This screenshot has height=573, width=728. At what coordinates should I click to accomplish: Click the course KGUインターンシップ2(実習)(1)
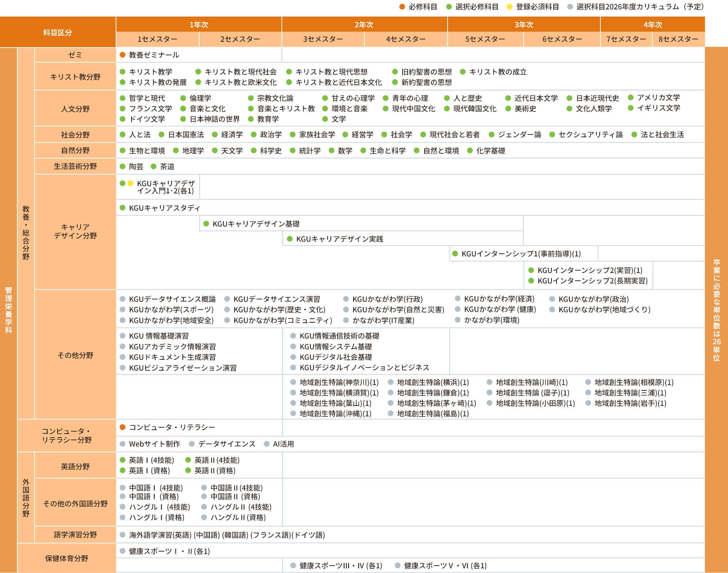click(x=590, y=270)
